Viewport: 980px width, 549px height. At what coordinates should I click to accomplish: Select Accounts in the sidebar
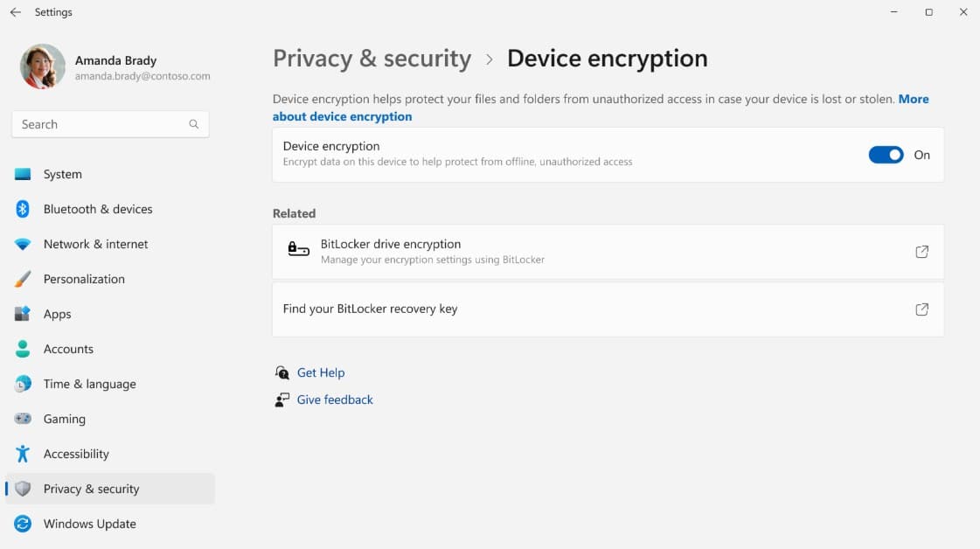[x=110, y=349]
